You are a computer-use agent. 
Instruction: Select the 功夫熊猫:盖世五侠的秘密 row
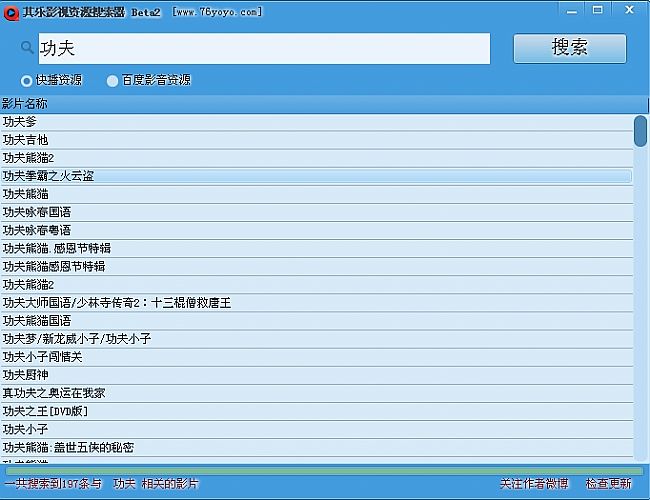[317, 447]
